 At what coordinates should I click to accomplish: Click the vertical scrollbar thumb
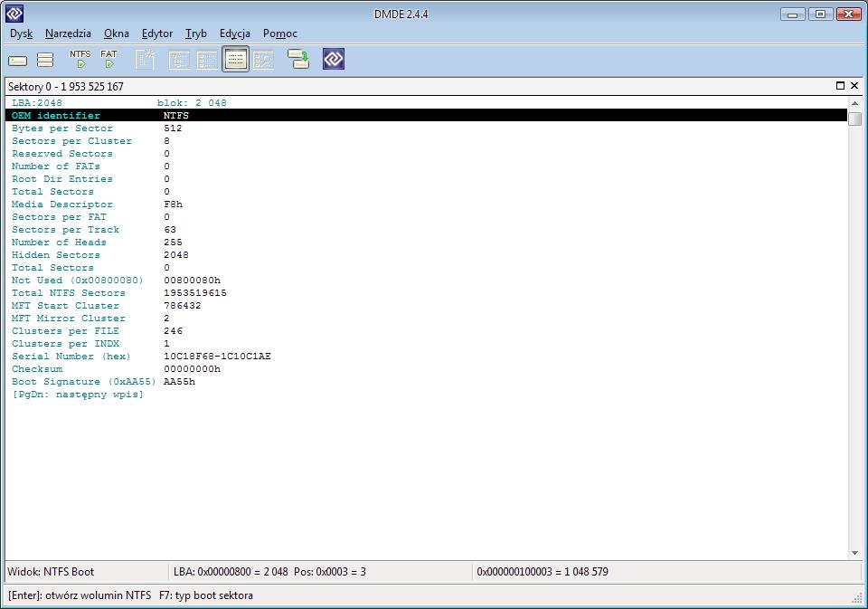854,119
